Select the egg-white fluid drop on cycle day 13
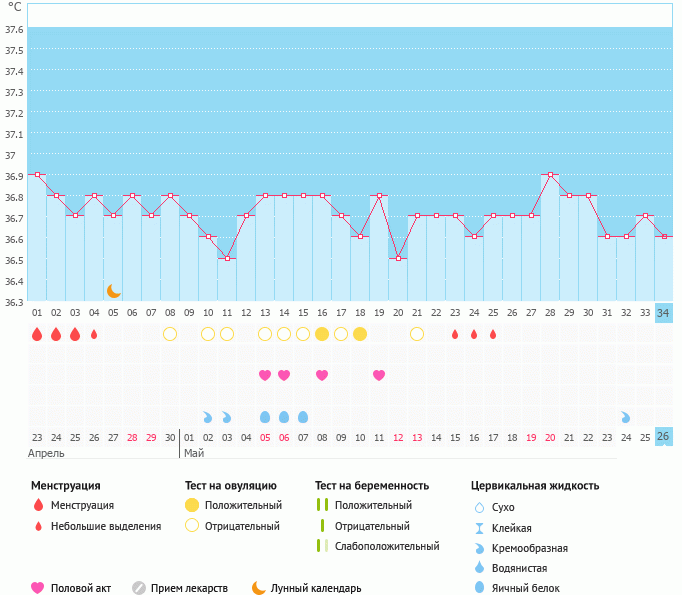This screenshot has width=682, height=595. (x=265, y=417)
